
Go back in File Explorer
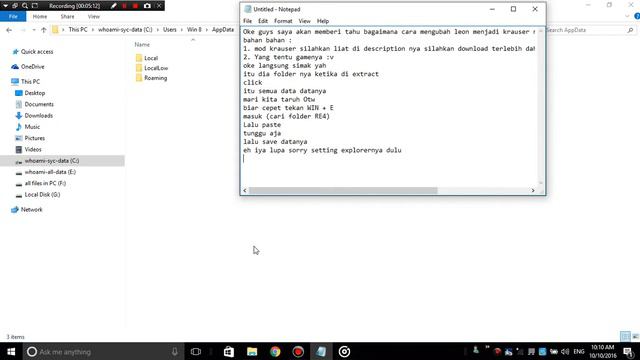click(9, 30)
